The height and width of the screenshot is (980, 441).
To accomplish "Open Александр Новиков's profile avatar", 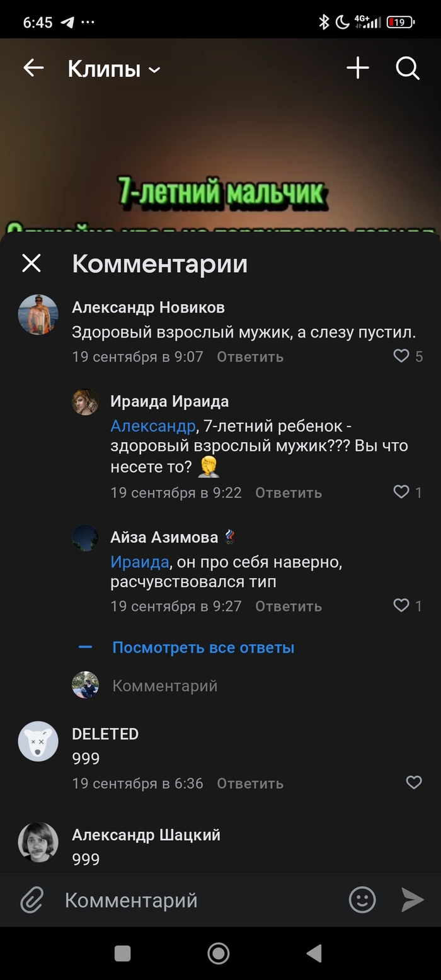I will (x=38, y=314).
